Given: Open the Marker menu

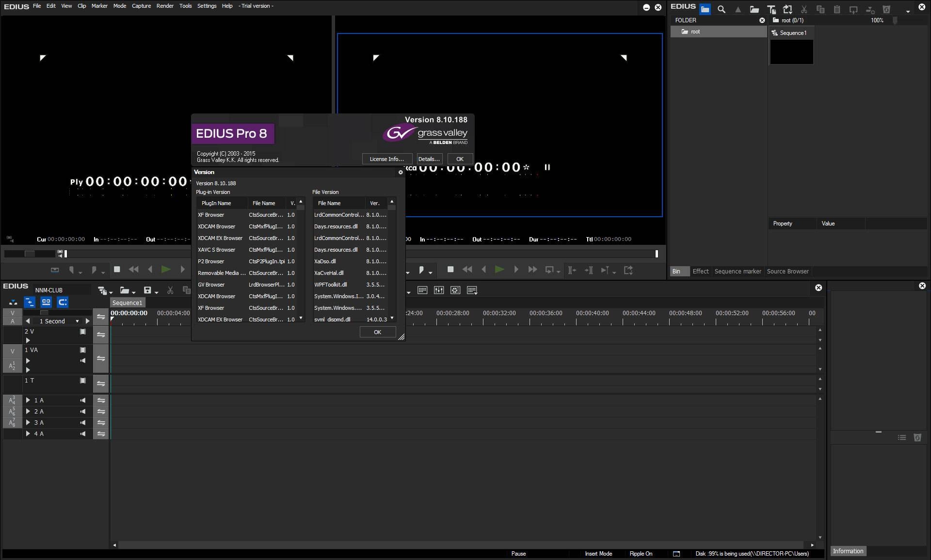Looking at the screenshot, I should (x=99, y=6).
